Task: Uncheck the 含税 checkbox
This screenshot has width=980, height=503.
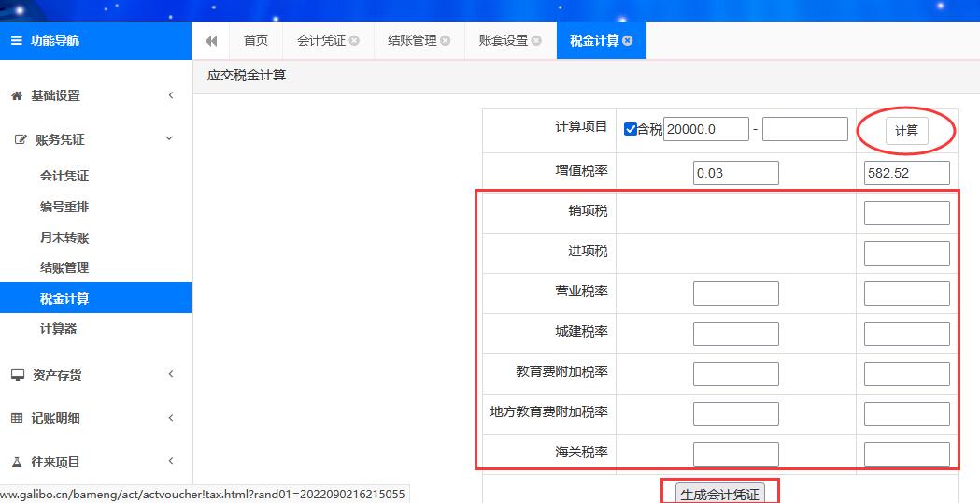Action: (631, 129)
